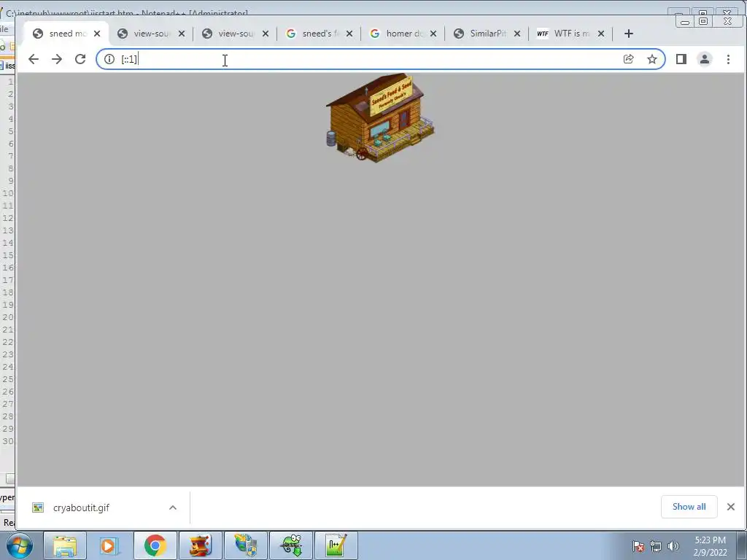Reload the current page
747x560 pixels.
pyautogui.click(x=80, y=59)
